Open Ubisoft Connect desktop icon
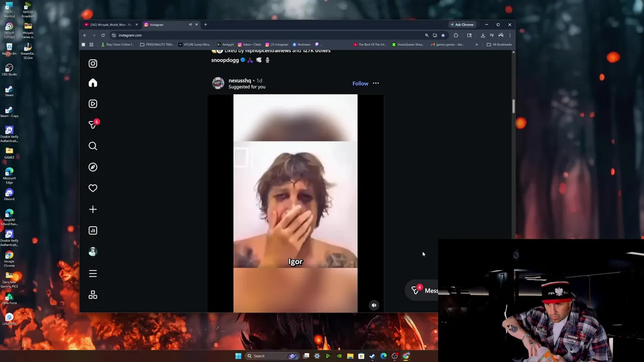 [9, 30]
